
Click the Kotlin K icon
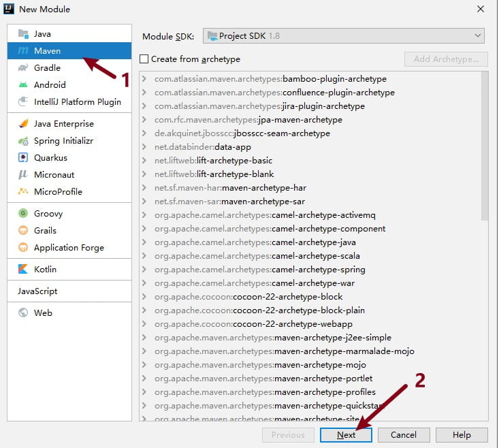click(23, 269)
